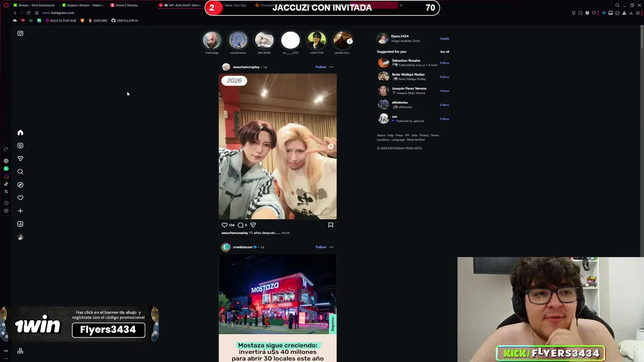Open cronistacom username on the post
This screenshot has height=362, width=644.
243,247
